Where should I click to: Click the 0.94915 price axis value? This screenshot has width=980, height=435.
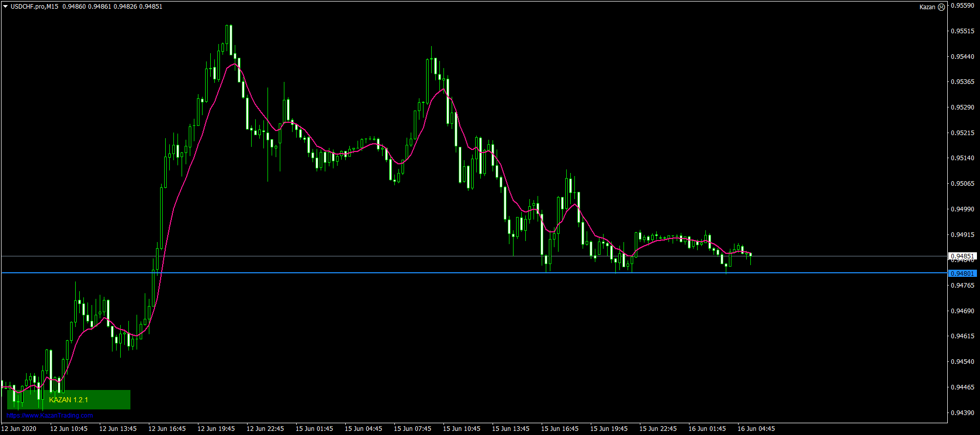pos(962,235)
